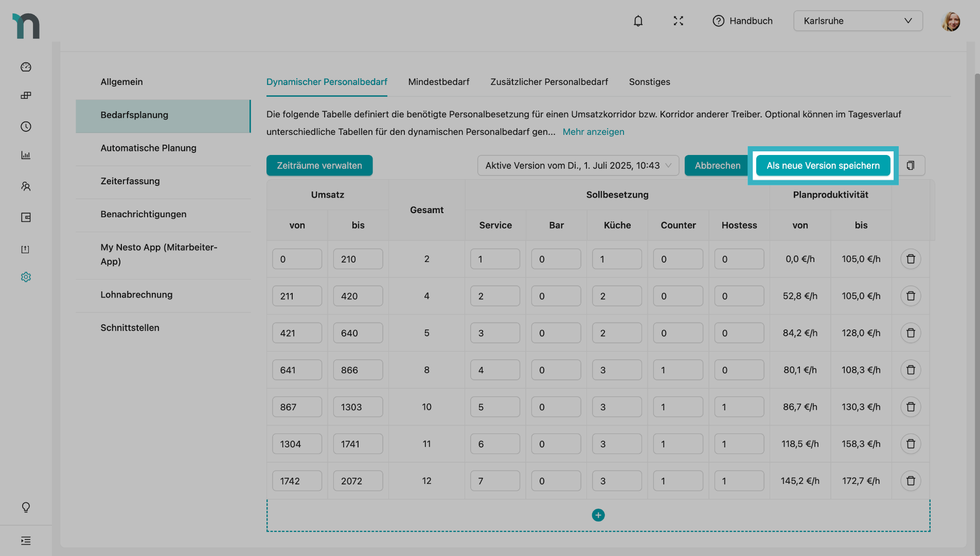Click the Service field in row 211–420
Viewport: 980px width, 556px height.
pos(494,296)
